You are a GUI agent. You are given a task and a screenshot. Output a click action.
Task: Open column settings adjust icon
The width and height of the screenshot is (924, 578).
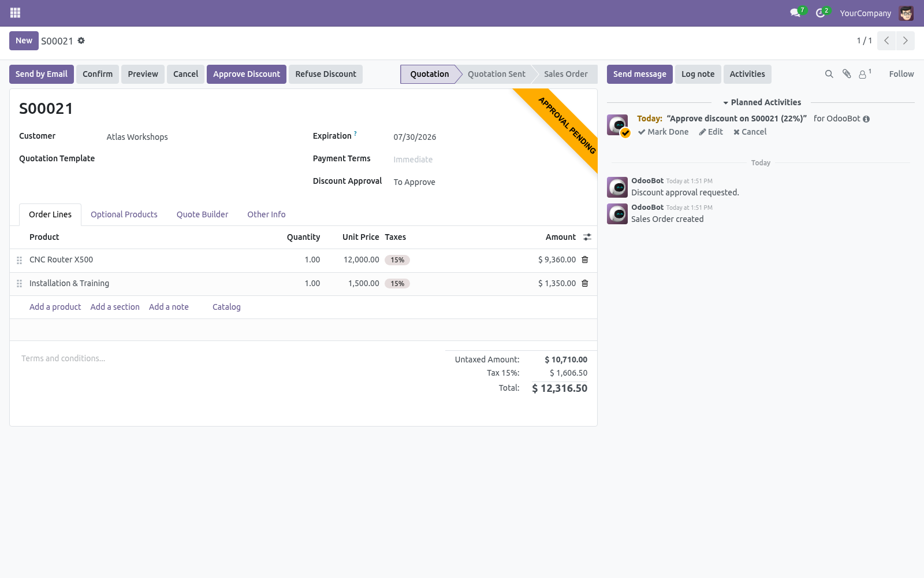(x=587, y=237)
